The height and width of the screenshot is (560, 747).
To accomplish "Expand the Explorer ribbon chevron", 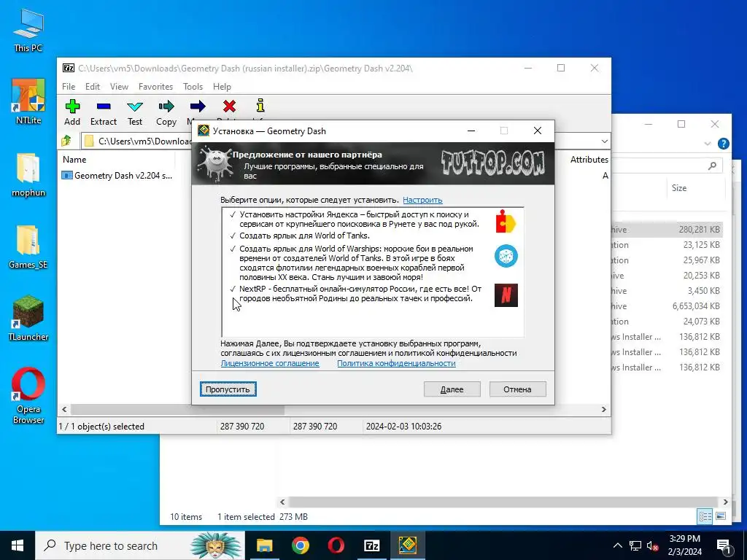I will click(707, 144).
